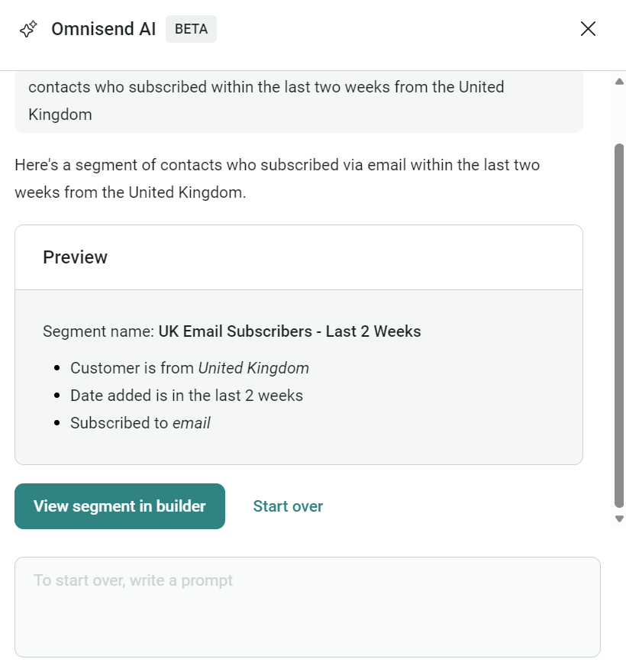Select the Customer is from United Kingdom rule
The image size is (626, 672).
click(x=189, y=367)
